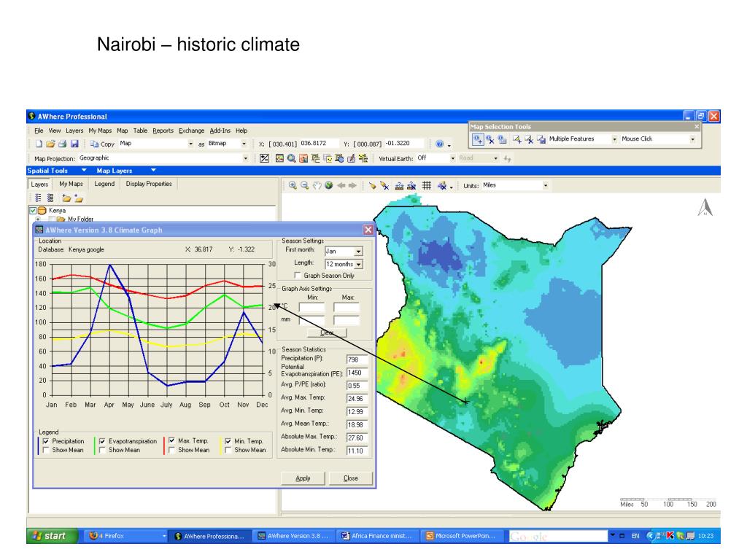Click the first measure ruler icon
747x560 pixels.
[399, 186]
